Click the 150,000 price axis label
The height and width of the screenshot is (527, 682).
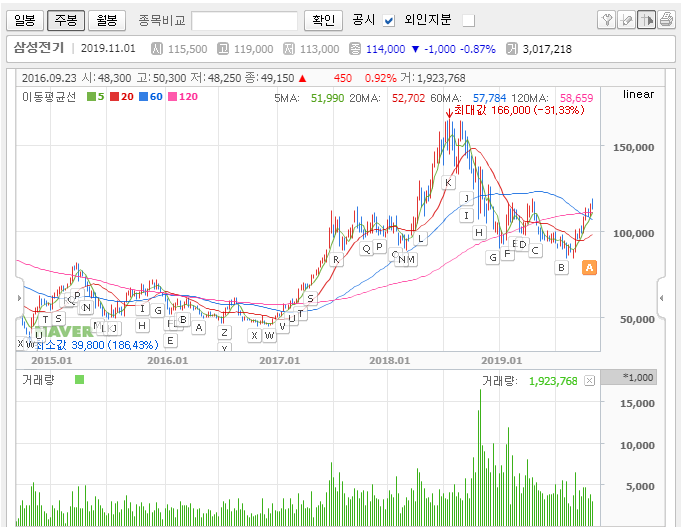point(633,147)
